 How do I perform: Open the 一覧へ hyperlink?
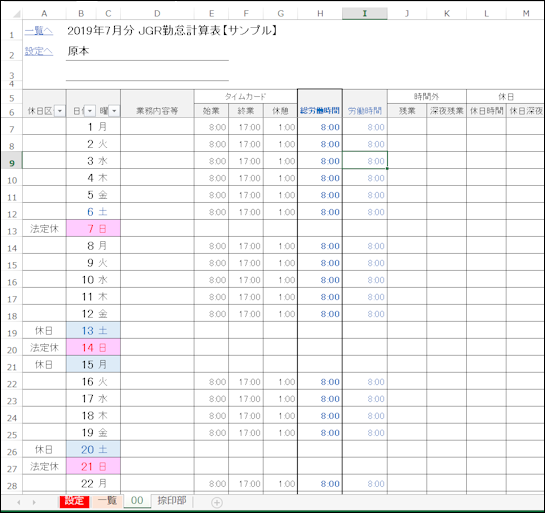coord(39,31)
